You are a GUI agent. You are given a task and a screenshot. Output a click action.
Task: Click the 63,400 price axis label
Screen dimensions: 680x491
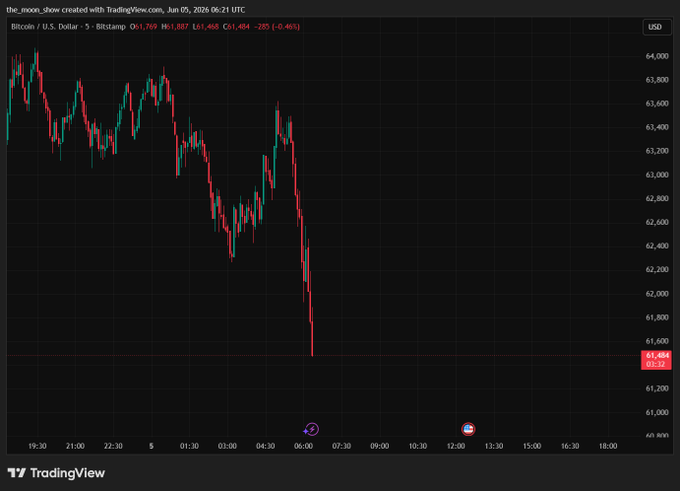click(657, 128)
